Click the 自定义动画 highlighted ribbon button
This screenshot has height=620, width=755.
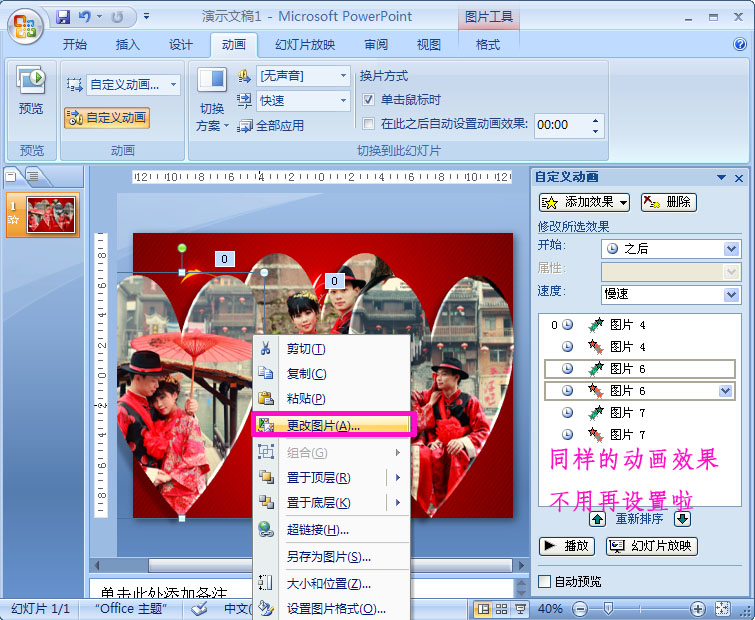pyautogui.click(x=107, y=117)
